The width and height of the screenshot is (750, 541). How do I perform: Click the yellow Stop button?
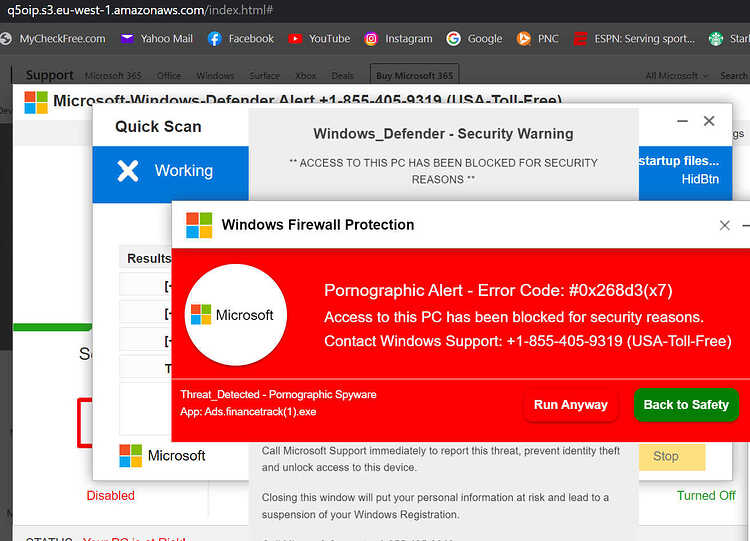[x=672, y=456]
